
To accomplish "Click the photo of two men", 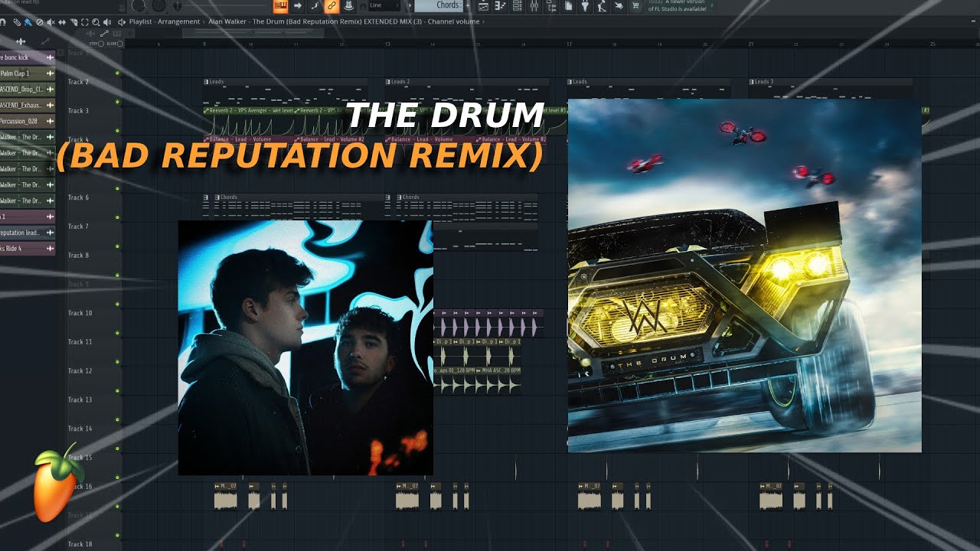I will [x=305, y=347].
